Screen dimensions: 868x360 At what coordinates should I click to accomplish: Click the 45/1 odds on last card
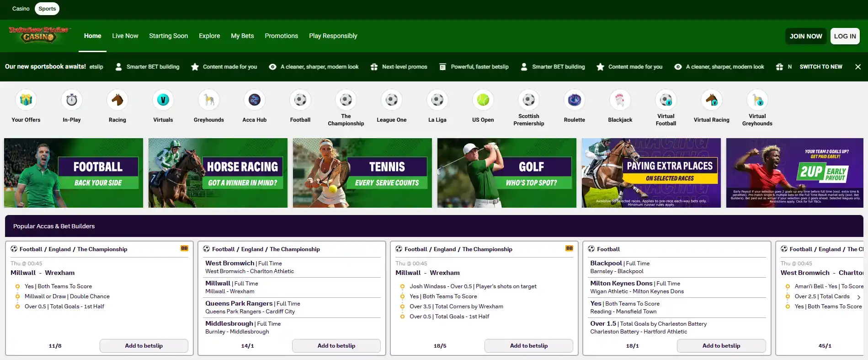(x=825, y=346)
